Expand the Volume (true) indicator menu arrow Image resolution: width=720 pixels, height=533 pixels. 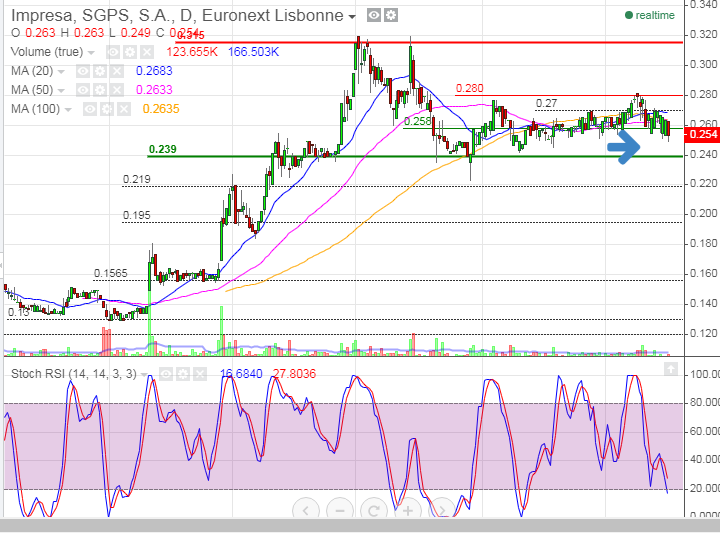click(91, 52)
